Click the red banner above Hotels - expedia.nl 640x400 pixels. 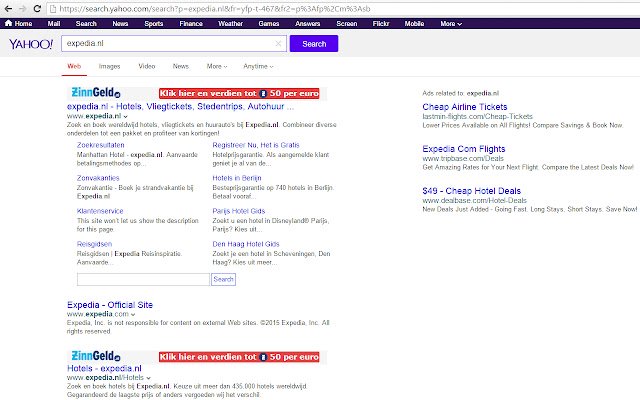tap(239, 357)
